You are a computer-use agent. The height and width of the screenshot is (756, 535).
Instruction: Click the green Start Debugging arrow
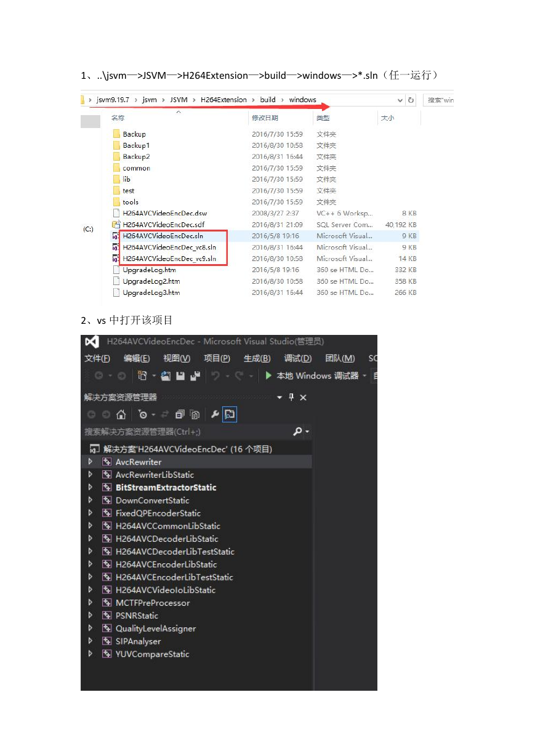click(269, 376)
